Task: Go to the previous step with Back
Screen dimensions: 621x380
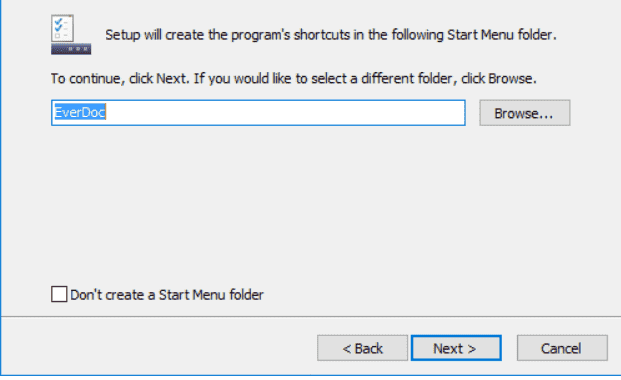Action: click(x=362, y=348)
